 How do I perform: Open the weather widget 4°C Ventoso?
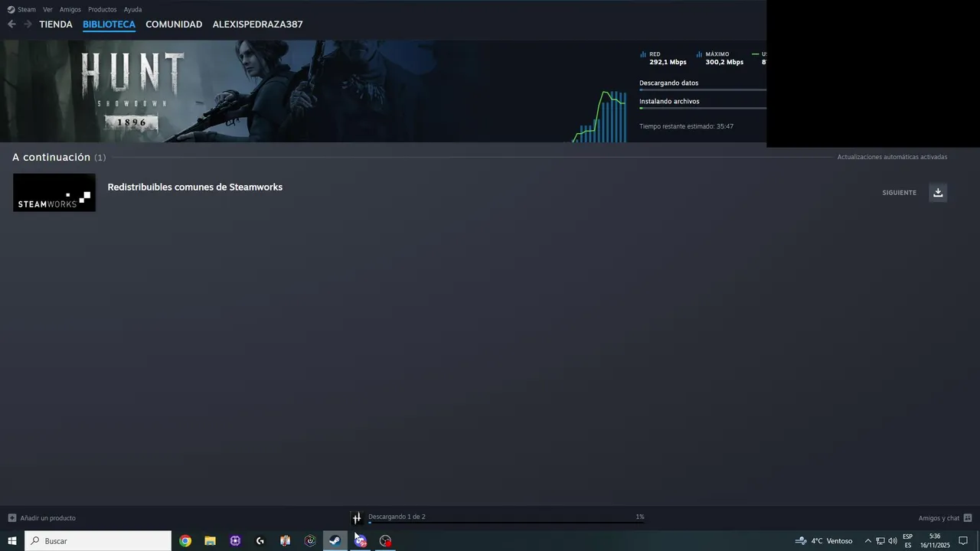click(x=824, y=541)
